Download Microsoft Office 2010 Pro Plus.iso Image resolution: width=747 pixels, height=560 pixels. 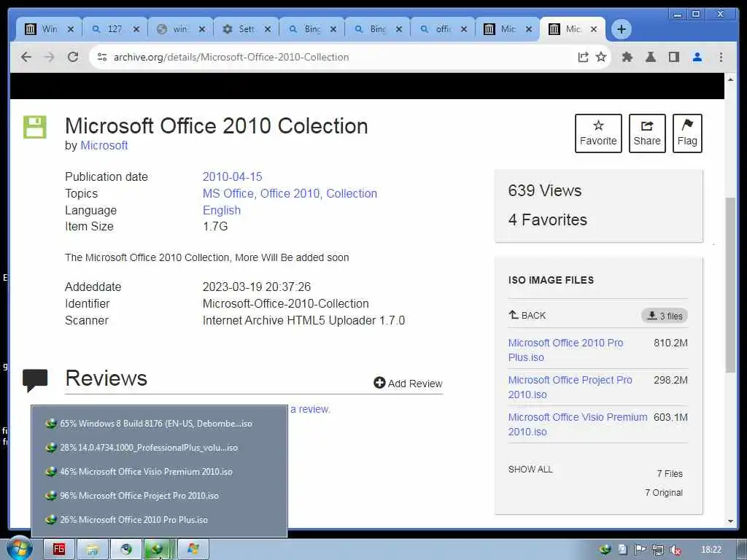coord(565,350)
